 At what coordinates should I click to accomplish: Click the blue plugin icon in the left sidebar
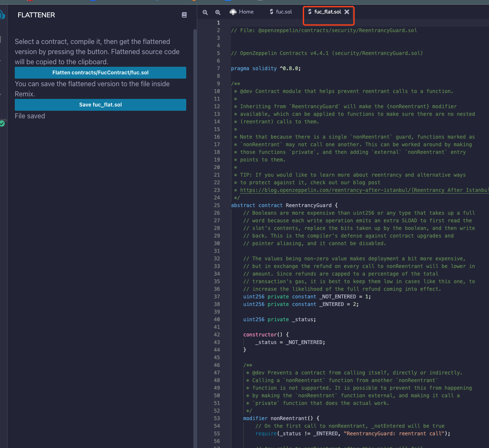pos(2,15)
